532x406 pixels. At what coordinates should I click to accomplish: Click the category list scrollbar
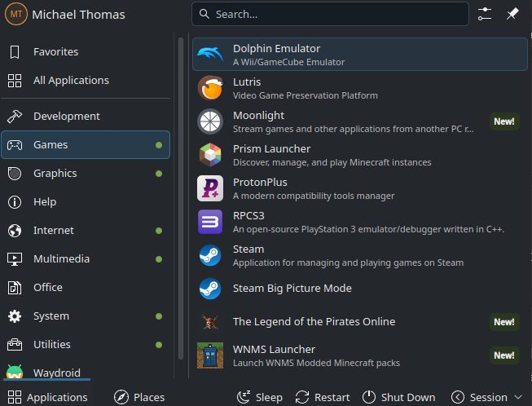(x=181, y=198)
